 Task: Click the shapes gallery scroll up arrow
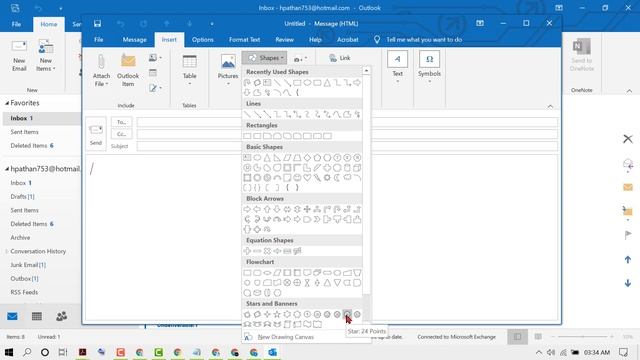(367, 71)
